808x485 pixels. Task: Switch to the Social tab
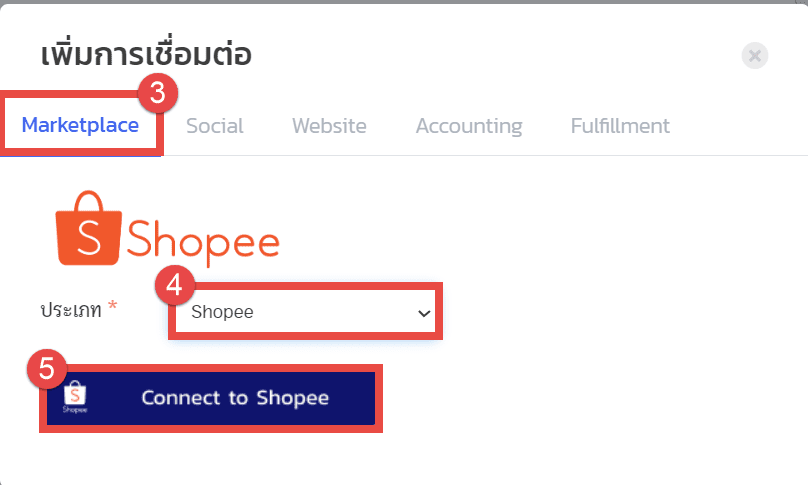tap(214, 126)
